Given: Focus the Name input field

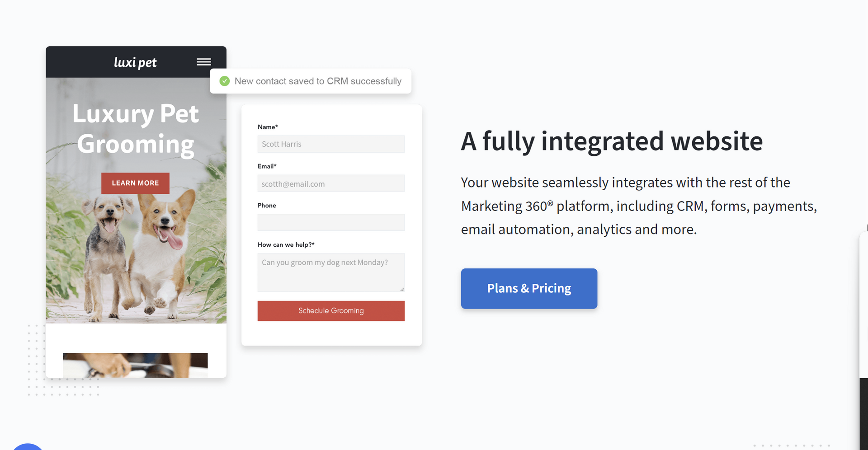Looking at the screenshot, I should click(331, 144).
